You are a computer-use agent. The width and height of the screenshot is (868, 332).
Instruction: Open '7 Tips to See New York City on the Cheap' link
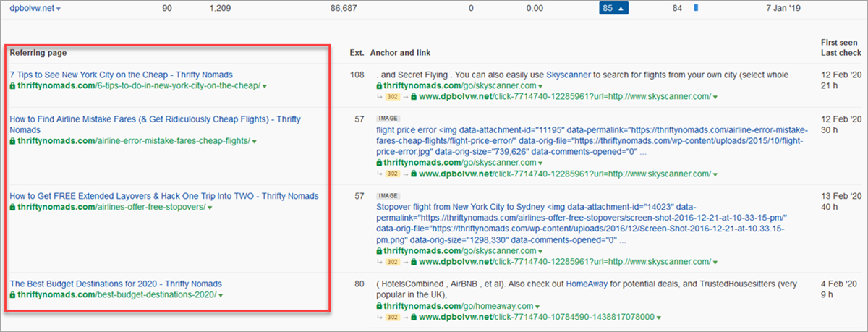[x=122, y=75]
